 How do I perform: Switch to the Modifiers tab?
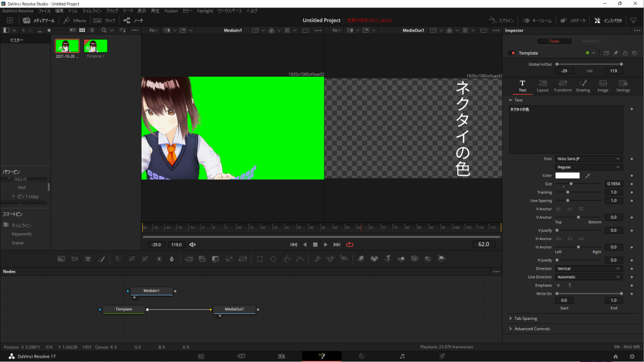coord(590,41)
